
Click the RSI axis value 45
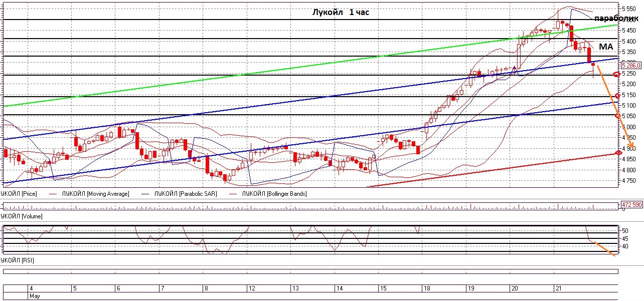tap(625, 238)
